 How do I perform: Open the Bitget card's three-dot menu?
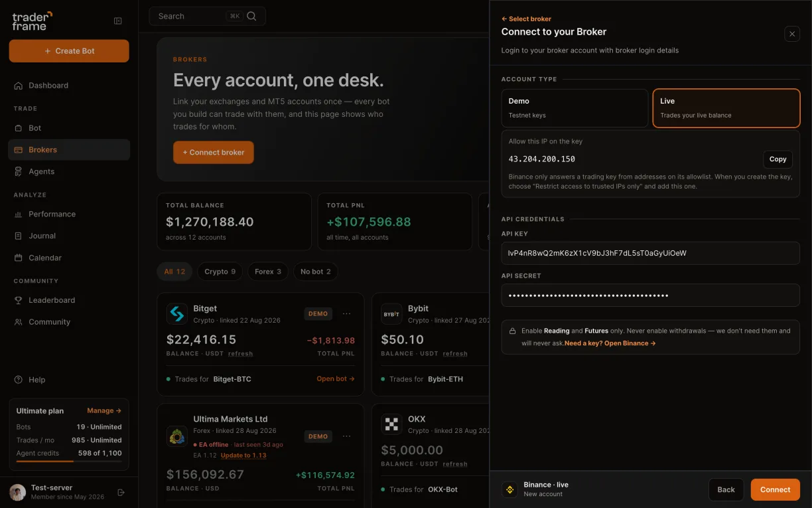(x=346, y=314)
